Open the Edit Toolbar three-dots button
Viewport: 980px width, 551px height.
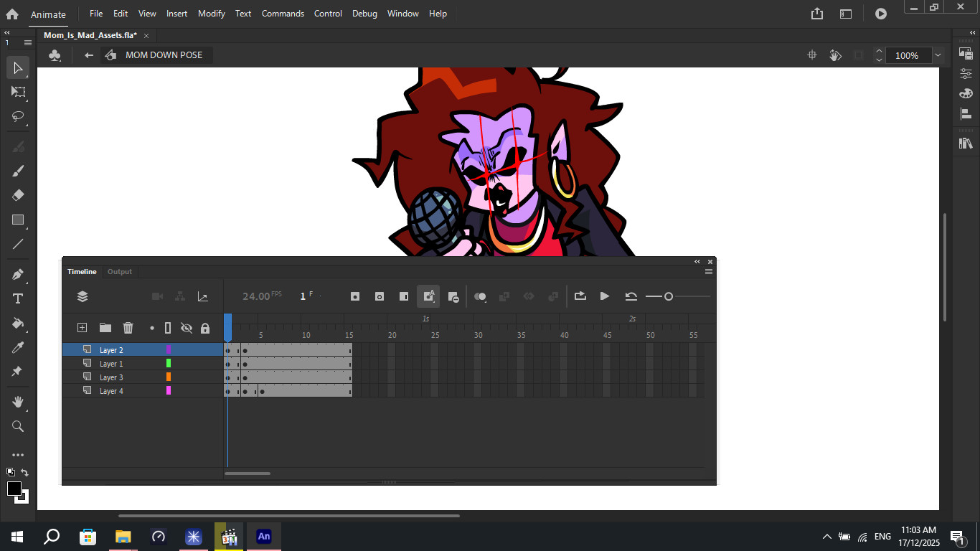pyautogui.click(x=18, y=455)
